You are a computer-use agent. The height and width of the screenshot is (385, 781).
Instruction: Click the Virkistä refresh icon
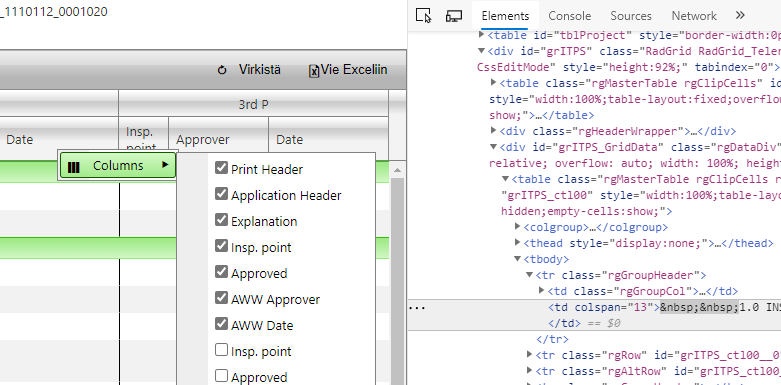click(x=222, y=70)
